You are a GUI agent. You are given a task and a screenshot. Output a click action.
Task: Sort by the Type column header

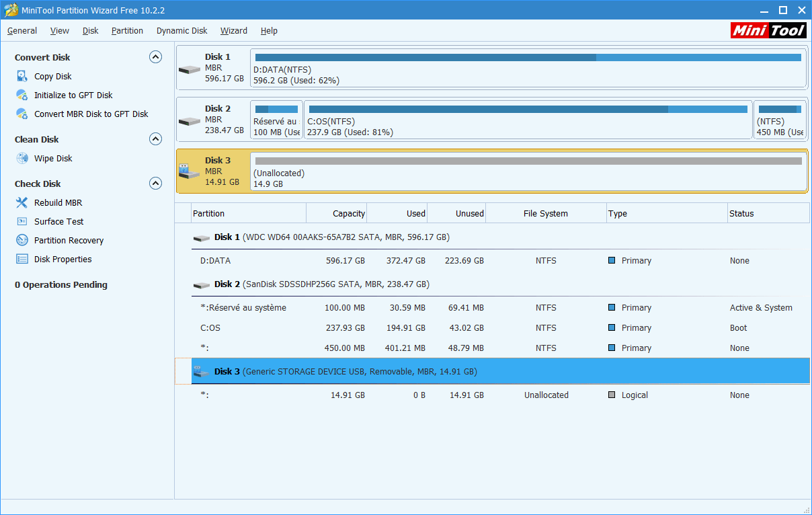tap(667, 213)
